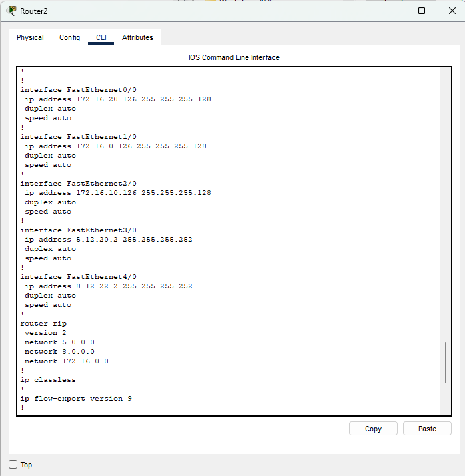Click the 'ip flow-export version 9' line
This screenshot has height=476, width=465.
[x=76, y=399]
